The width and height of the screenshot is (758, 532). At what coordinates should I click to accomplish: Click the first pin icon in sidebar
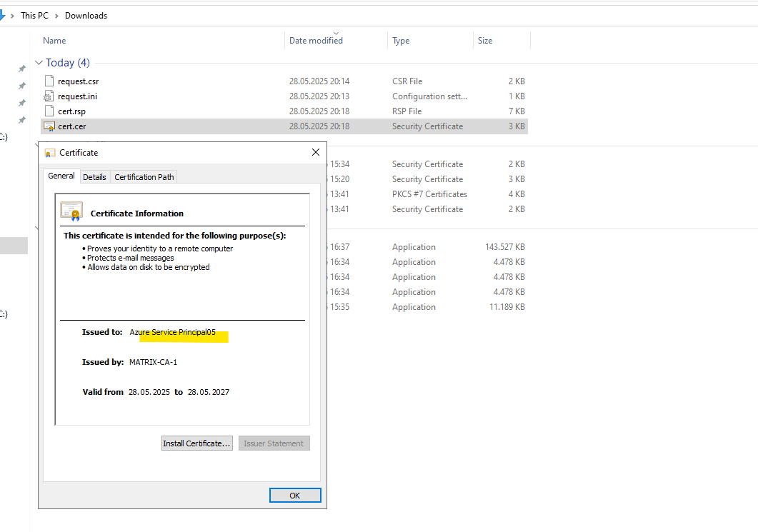[x=21, y=69]
